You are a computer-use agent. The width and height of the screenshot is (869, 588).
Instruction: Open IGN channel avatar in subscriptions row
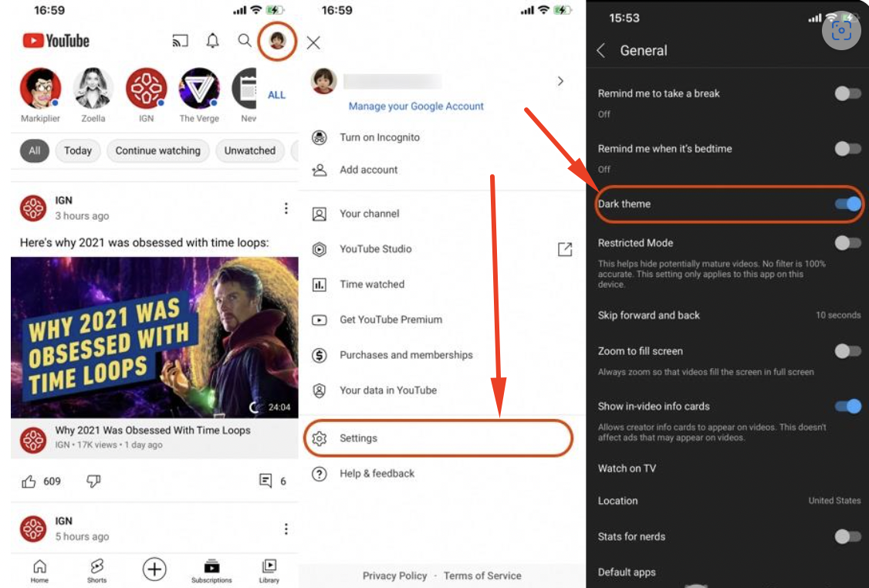[x=147, y=88]
